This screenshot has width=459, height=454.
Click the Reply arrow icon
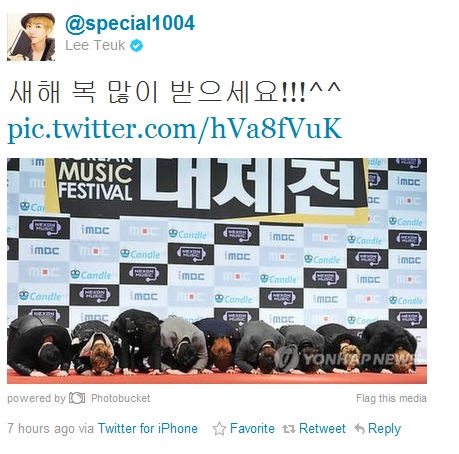[359, 429]
